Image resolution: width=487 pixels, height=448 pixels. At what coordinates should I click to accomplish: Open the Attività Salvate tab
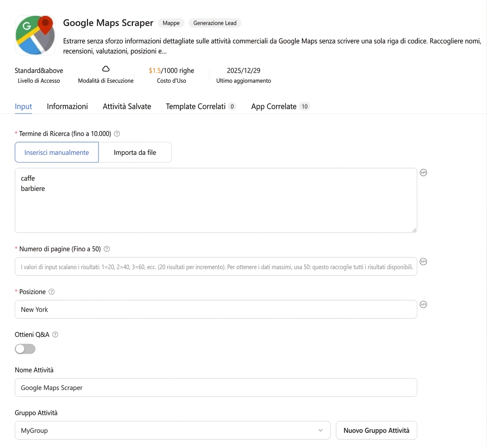point(127,106)
